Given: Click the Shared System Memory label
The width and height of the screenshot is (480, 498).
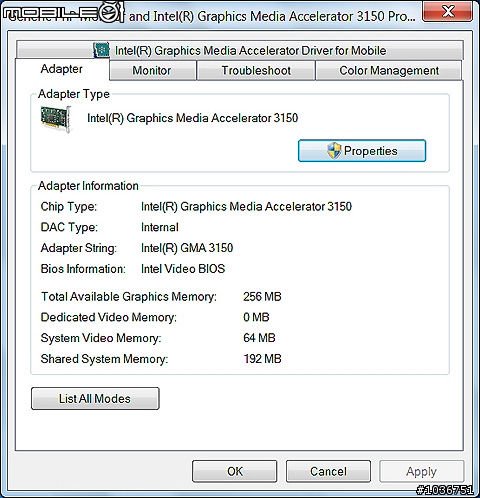Looking at the screenshot, I should click(x=104, y=359).
